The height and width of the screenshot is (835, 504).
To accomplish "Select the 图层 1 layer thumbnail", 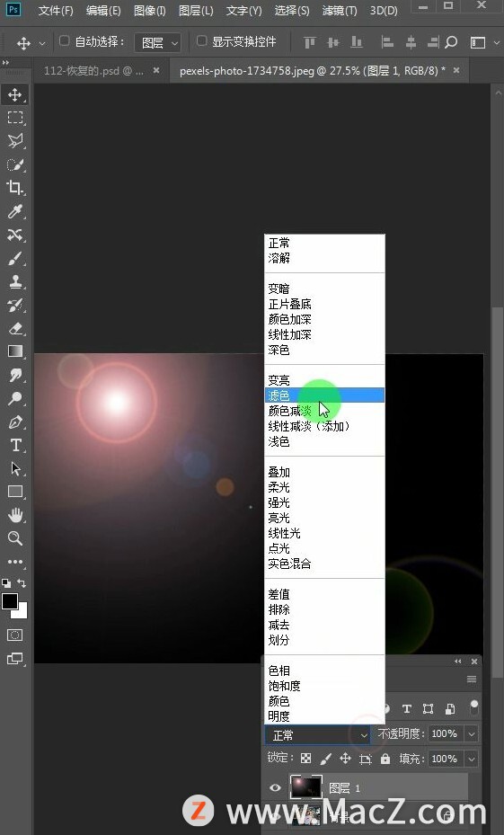I will 306,787.
